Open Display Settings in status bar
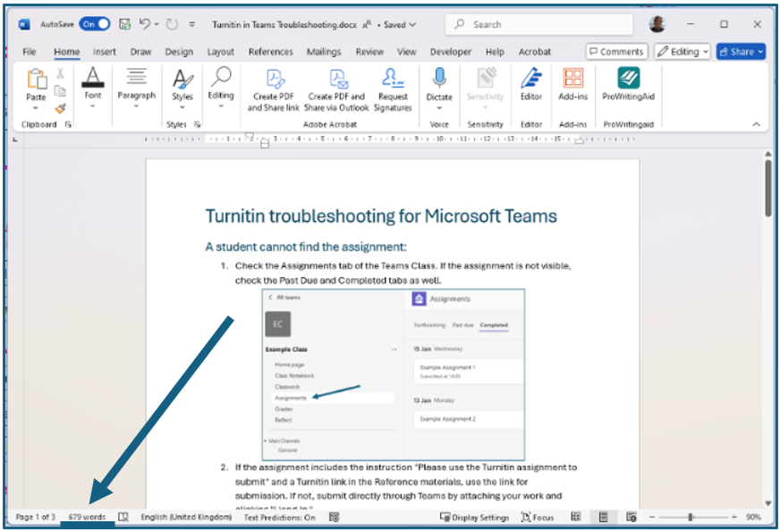This screenshot has height=532, width=780. [x=475, y=518]
